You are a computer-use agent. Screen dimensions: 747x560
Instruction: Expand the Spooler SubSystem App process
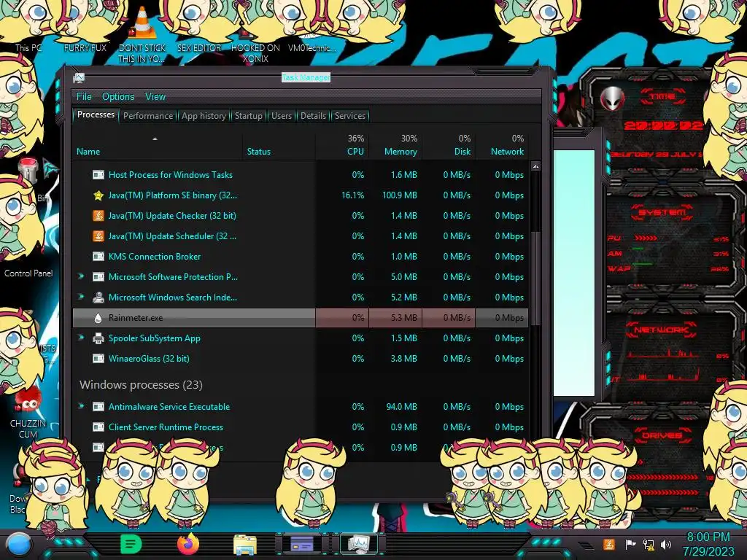coord(81,338)
